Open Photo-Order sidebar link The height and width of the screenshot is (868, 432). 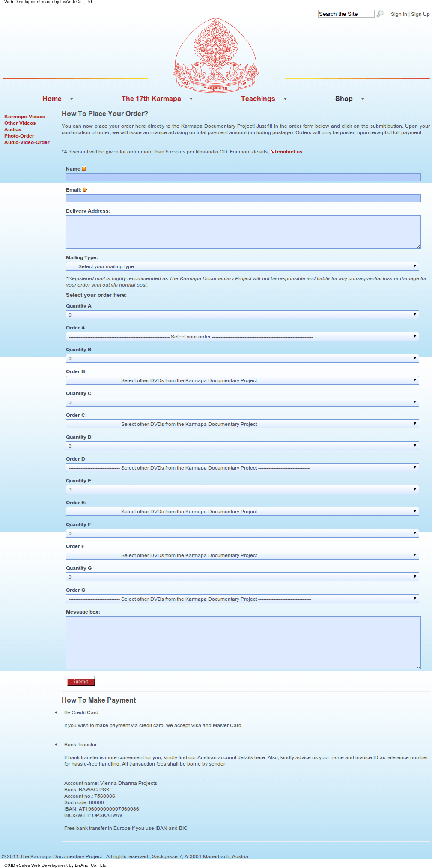19,136
